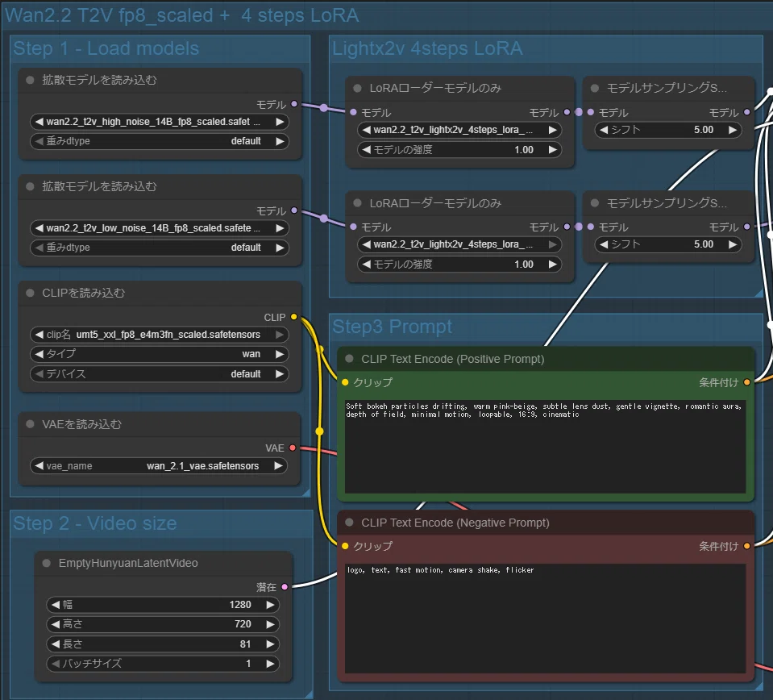Collapse the VAEを読み込む node via its title dot
Viewport: 773px width, 700px height.
click(x=30, y=424)
